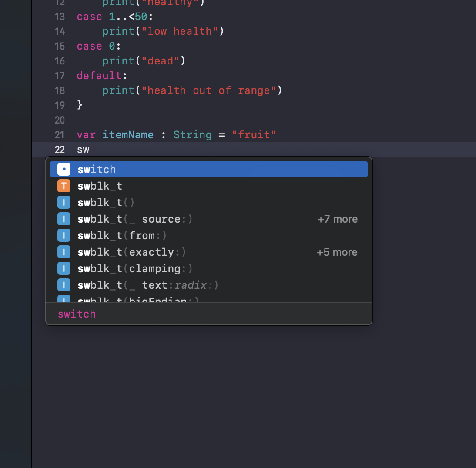The image size is (476, 468).
Task: Expand the +7 more overloads indicator
Action: [337, 219]
